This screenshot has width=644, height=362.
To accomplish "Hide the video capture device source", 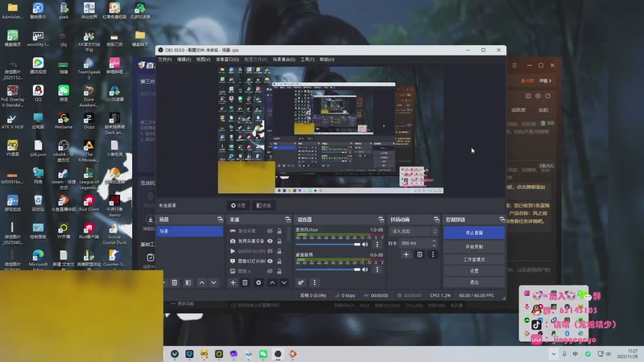I will pyautogui.click(x=270, y=241).
